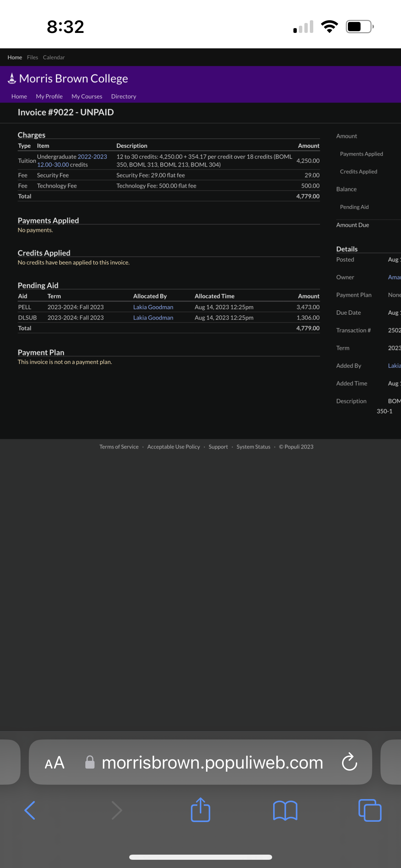
Task: Open the My Courses tab
Action: pos(87,96)
